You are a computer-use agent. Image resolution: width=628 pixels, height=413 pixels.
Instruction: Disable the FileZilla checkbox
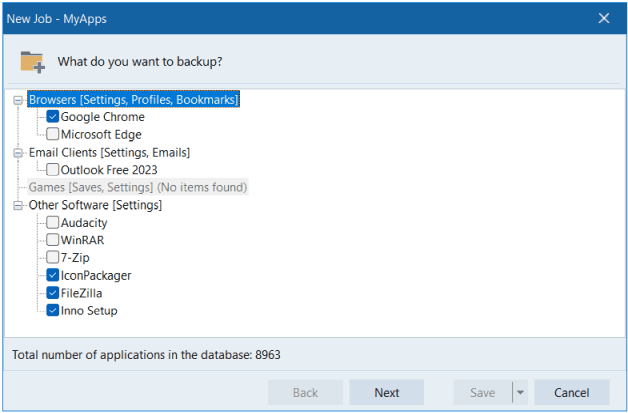click(x=53, y=293)
